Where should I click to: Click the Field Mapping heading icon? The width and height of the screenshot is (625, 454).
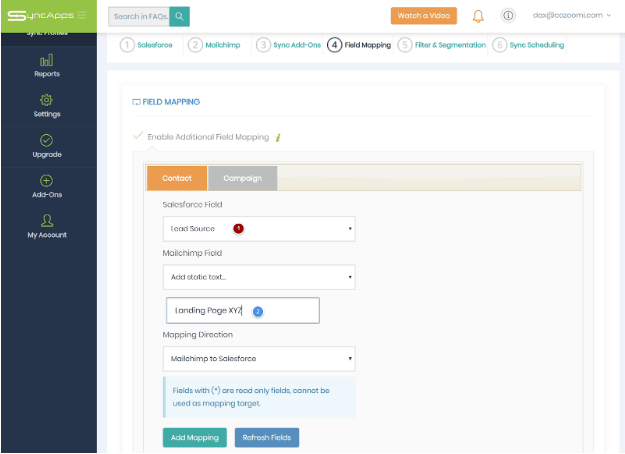[136, 102]
